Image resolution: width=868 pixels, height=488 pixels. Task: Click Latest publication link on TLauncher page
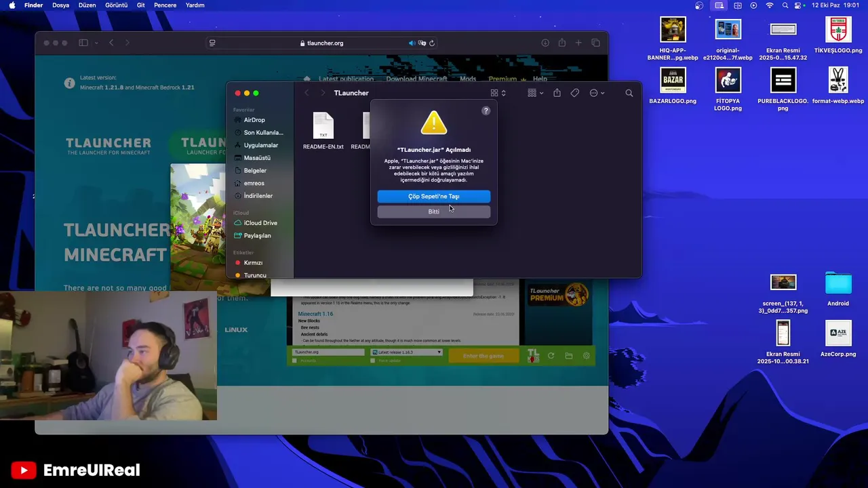pos(347,79)
